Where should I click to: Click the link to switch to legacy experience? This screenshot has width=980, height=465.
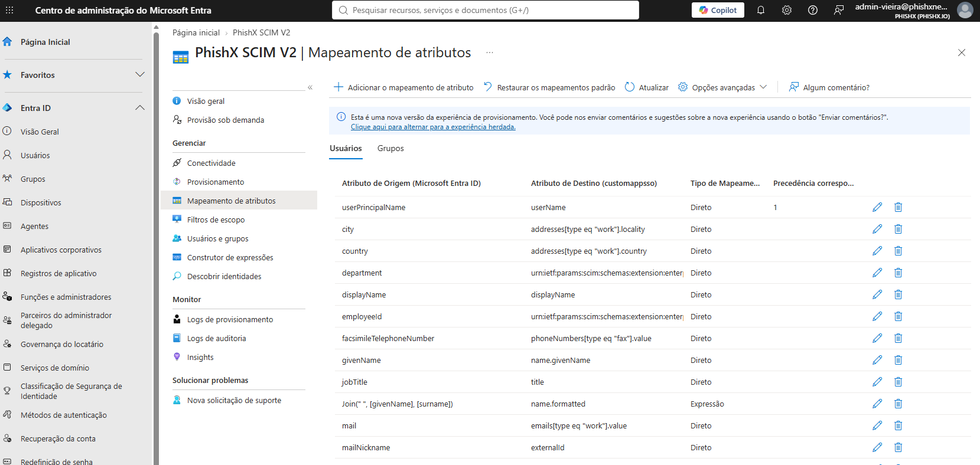point(433,127)
